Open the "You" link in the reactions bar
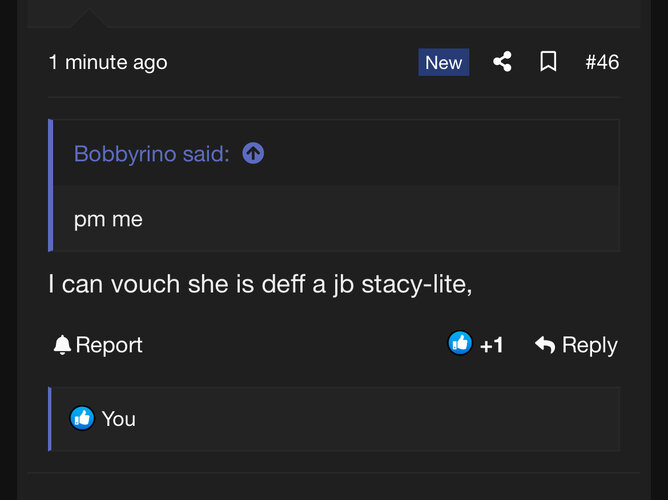 pyautogui.click(x=118, y=419)
